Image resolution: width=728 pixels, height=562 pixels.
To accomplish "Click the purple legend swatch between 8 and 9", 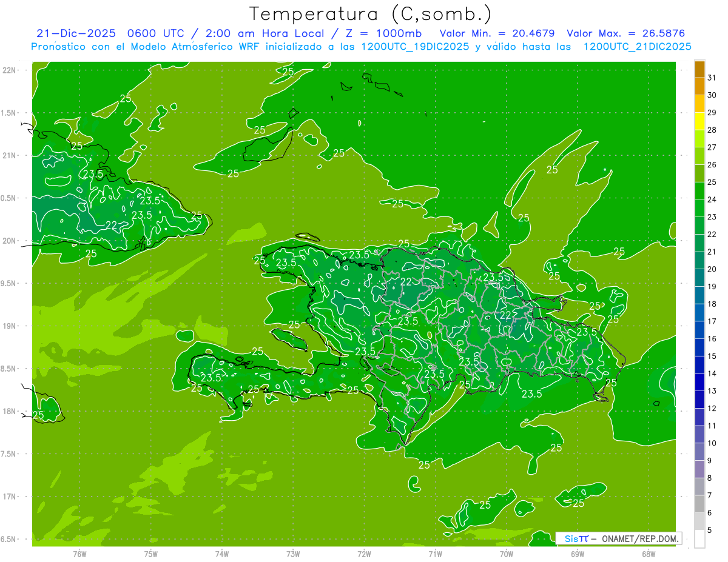I will pyautogui.click(x=699, y=469).
